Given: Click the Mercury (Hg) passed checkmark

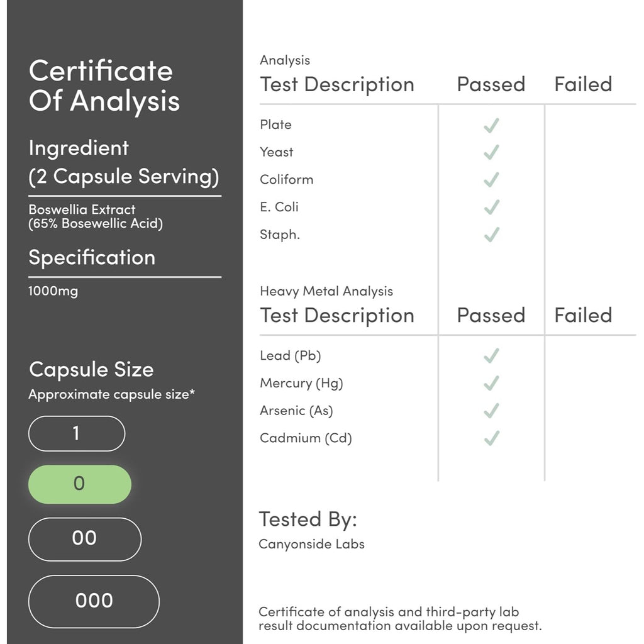Looking at the screenshot, I should click(x=491, y=383).
